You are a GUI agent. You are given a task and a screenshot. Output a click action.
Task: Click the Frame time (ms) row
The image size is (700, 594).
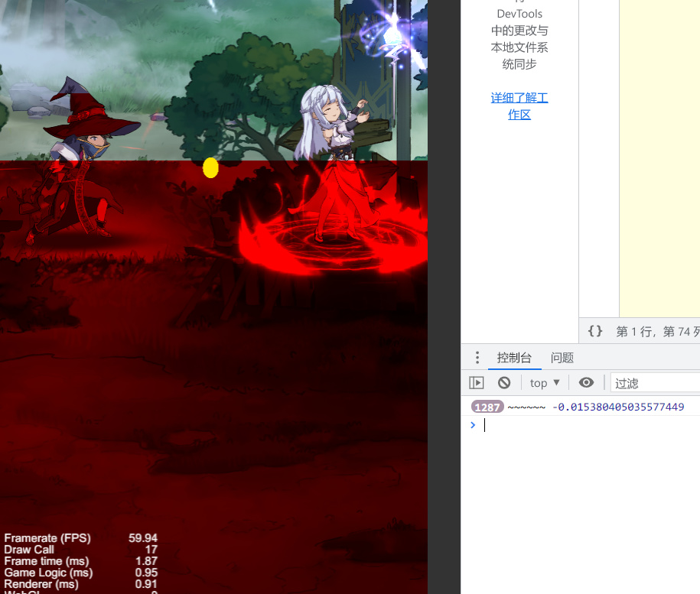click(x=81, y=561)
